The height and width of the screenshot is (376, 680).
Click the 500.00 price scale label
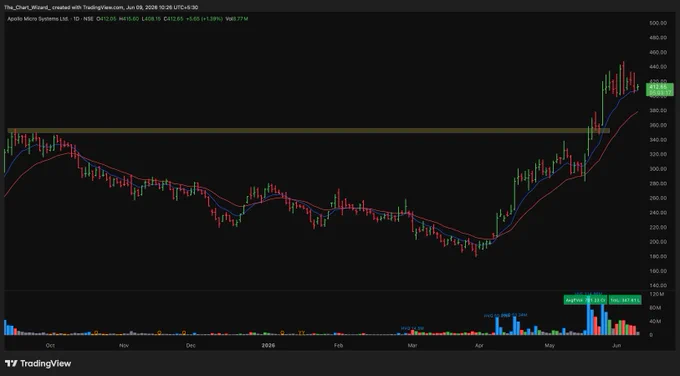(658, 23)
